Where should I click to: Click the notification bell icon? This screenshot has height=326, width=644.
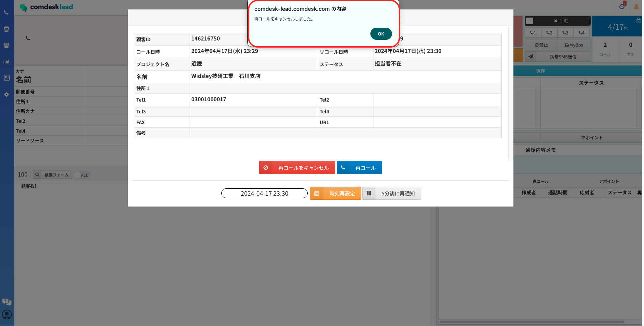coord(636,7)
